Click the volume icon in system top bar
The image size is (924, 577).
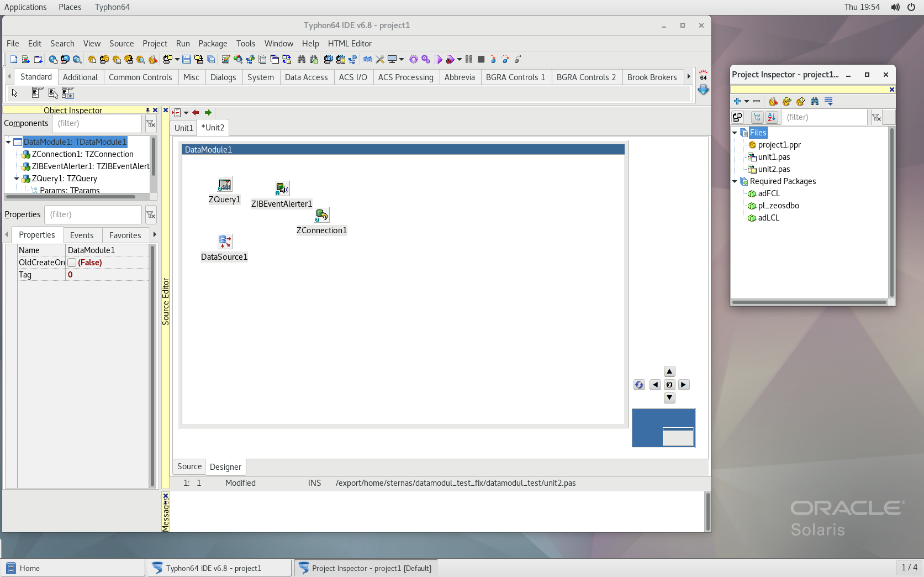click(895, 7)
